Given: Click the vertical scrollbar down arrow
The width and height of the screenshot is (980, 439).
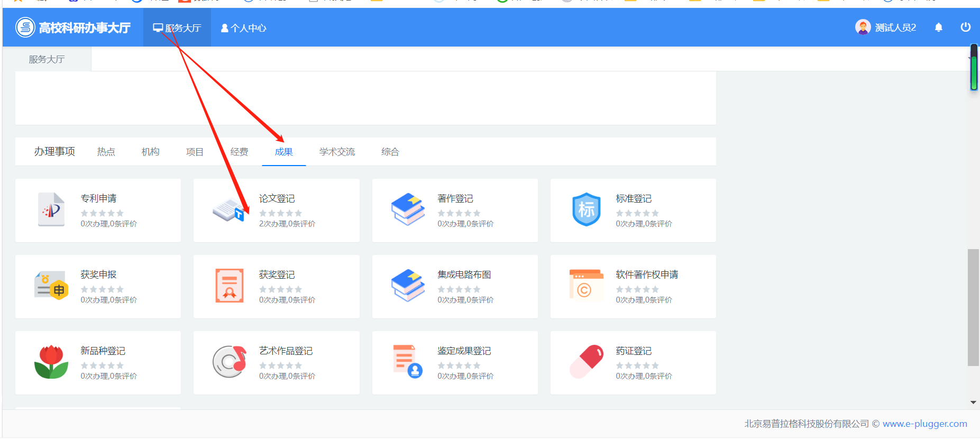Looking at the screenshot, I should coord(973,403).
